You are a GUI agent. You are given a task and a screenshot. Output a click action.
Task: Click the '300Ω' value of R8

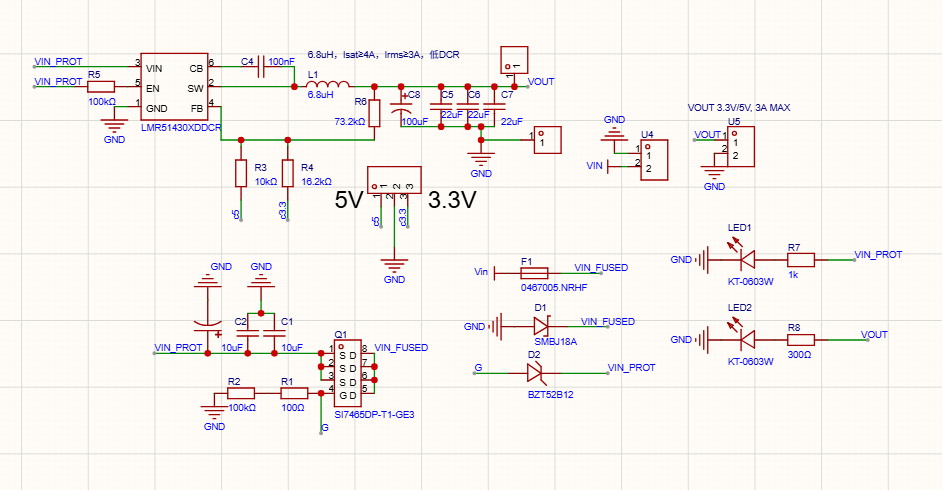[x=799, y=355]
